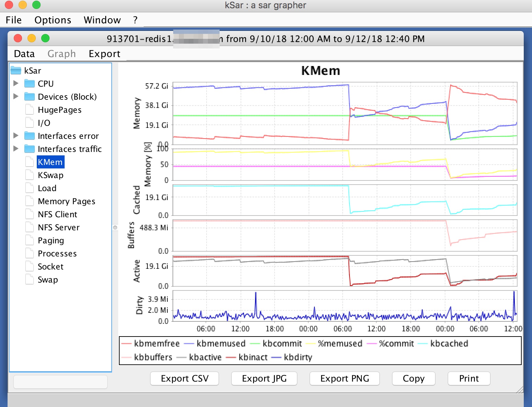Open the Export menu

(x=104, y=54)
